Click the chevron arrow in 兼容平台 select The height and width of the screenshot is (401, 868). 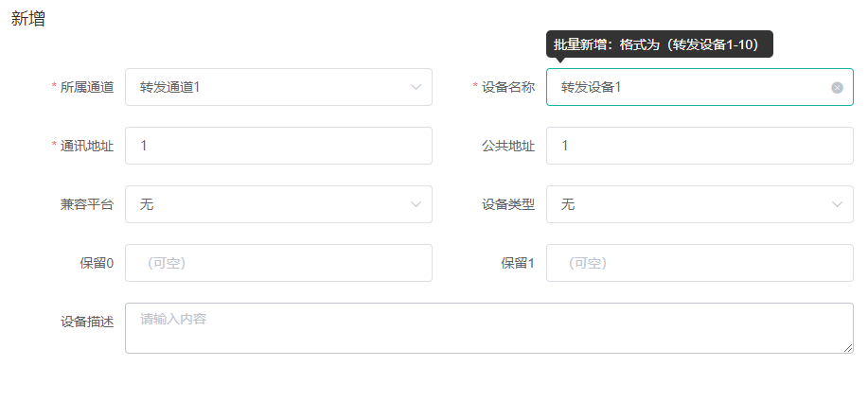tap(416, 204)
